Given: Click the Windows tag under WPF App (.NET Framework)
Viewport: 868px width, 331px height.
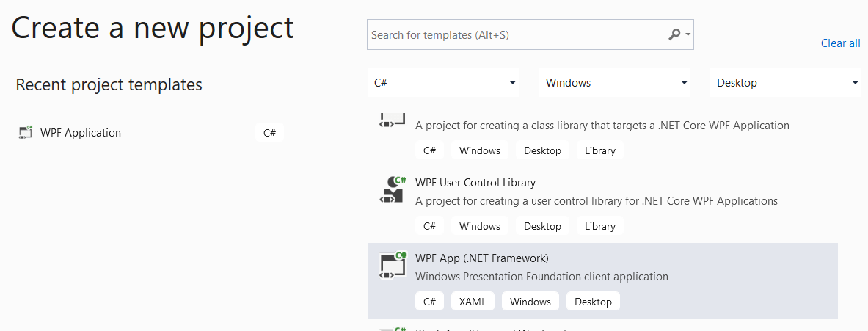Looking at the screenshot, I should pos(530,302).
